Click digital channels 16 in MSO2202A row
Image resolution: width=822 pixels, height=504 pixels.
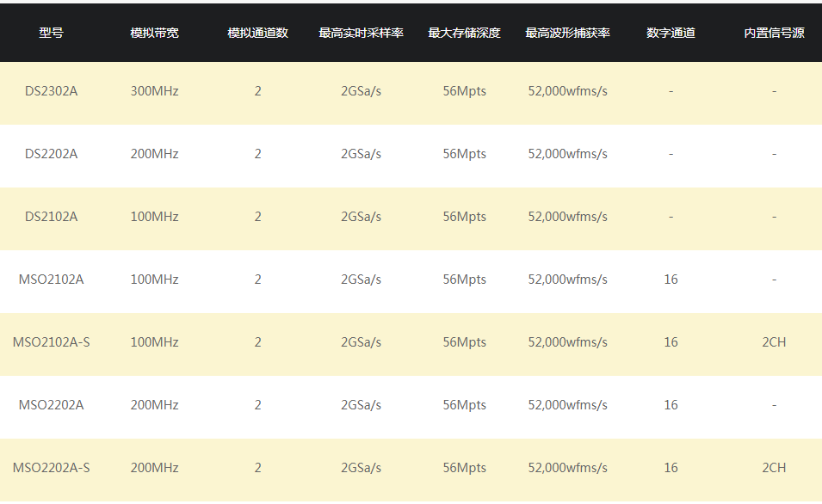click(671, 405)
